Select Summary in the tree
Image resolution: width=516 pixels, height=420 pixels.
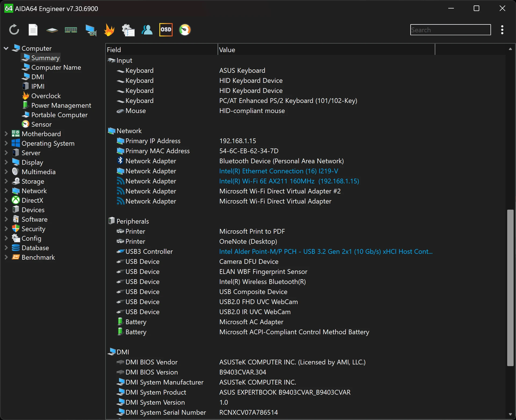point(41,58)
